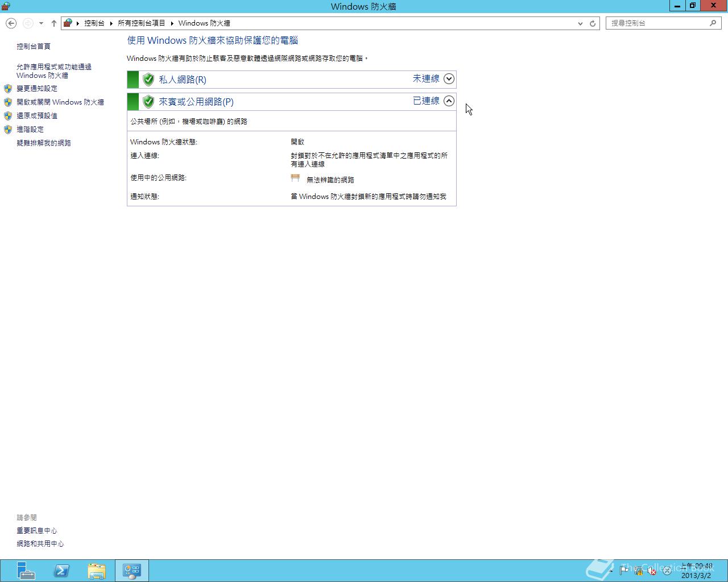Screen dimensions: 728x582
Task: Click the 來賓或公用網路(P) heading
Action: tap(196, 102)
